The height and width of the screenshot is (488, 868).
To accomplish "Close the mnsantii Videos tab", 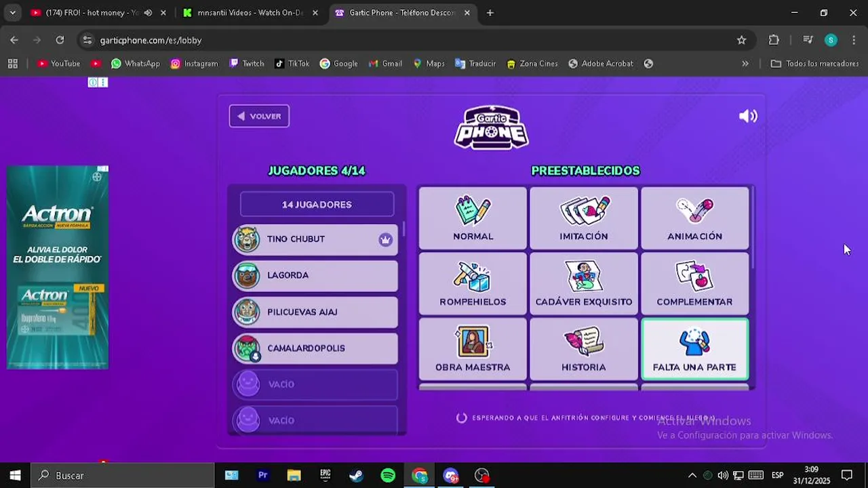I will [x=315, y=12].
